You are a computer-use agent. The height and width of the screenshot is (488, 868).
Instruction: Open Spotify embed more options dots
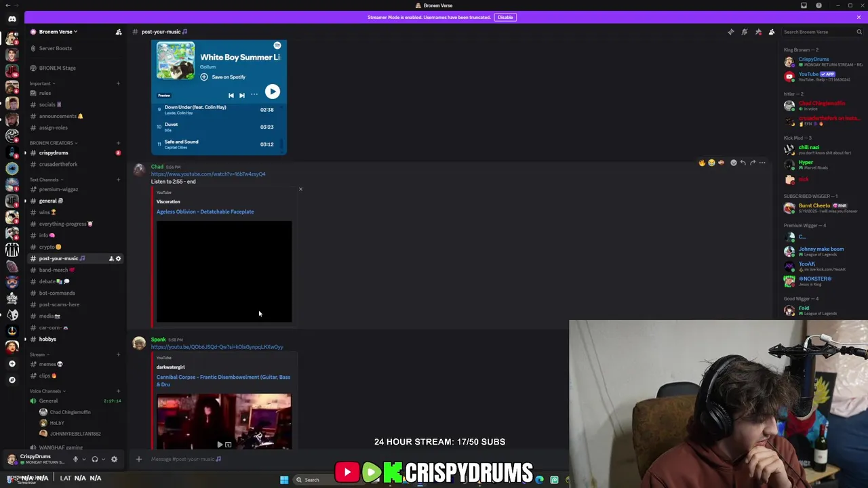[254, 95]
